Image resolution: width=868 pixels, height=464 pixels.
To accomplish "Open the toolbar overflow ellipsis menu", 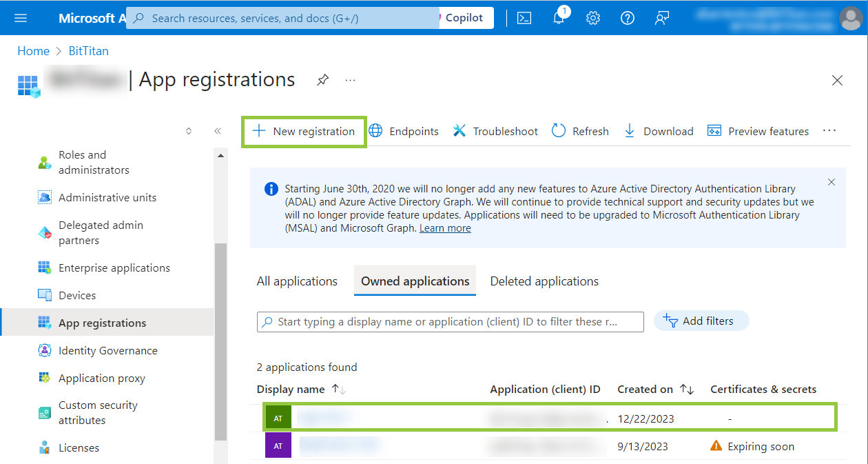I will tap(829, 131).
